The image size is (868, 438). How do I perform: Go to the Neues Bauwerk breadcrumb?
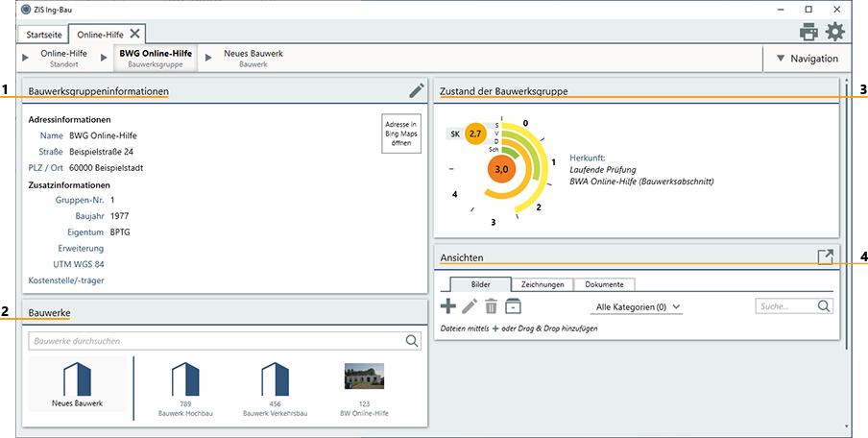coord(253,59)
